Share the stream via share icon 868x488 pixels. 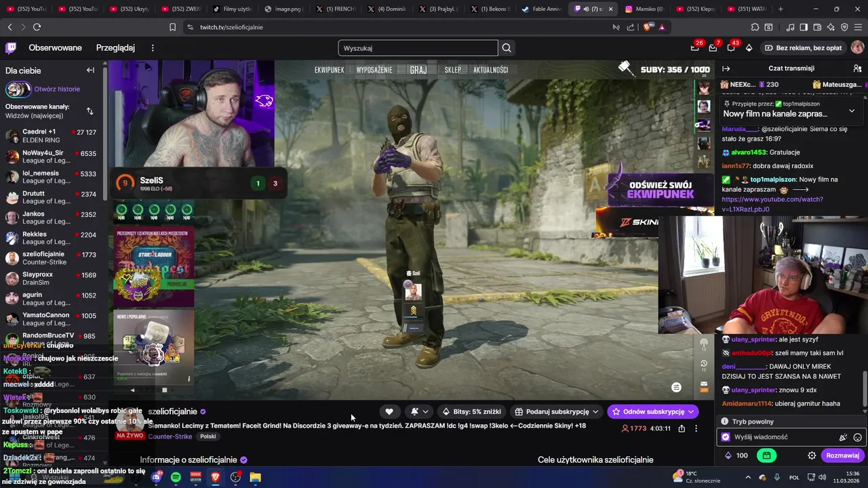(682, 428)
